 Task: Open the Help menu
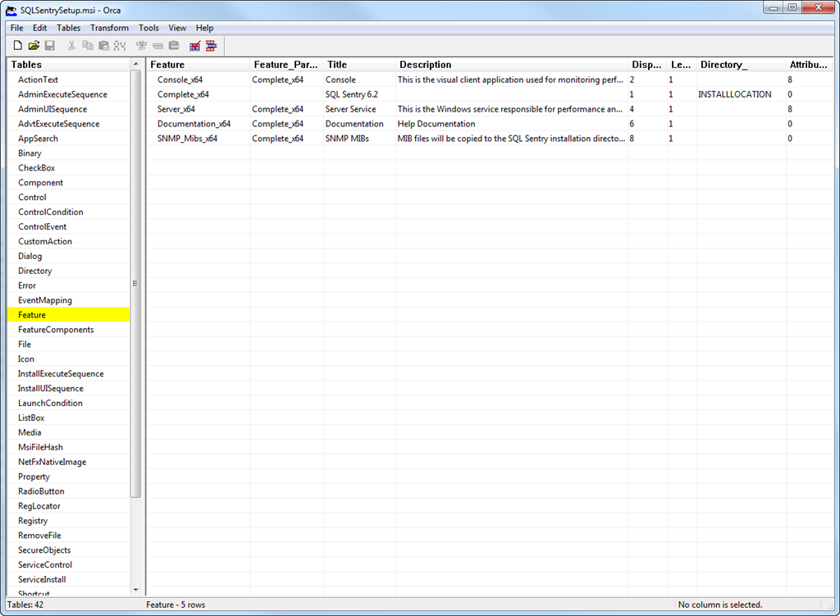(204, 28)
